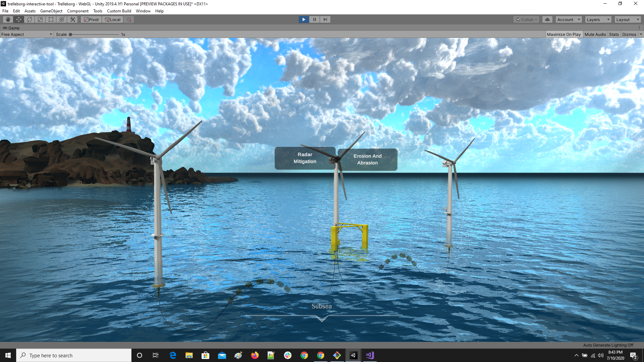Click the Erosion And Abrasion button
The height and width of the screenshot is (362, 644).
[x=367, y=160]
